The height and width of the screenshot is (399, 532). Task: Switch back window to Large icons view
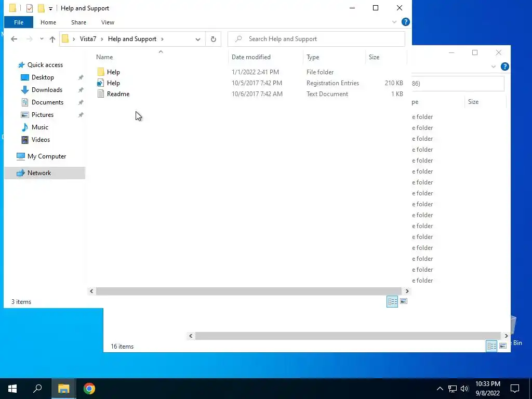click(503, 346)
